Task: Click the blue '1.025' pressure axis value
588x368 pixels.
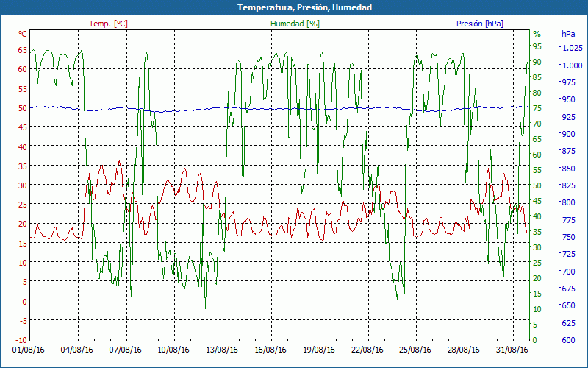Action: [x=573, y=48]
